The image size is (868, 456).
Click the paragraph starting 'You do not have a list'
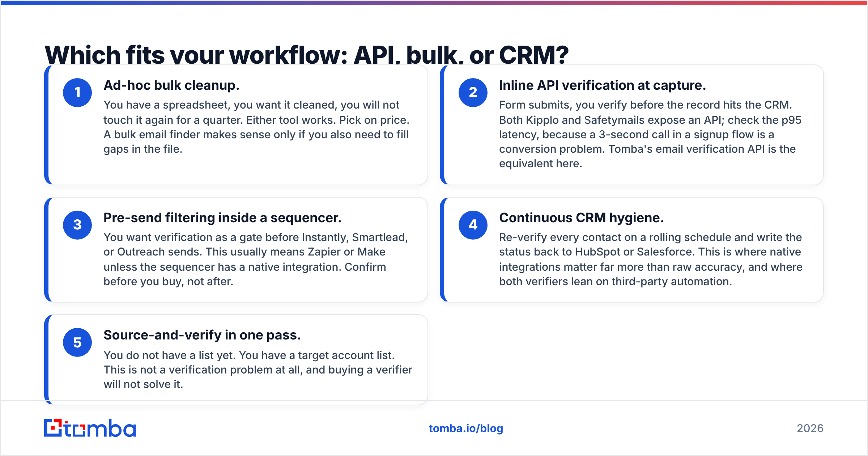tap(258, 370)
